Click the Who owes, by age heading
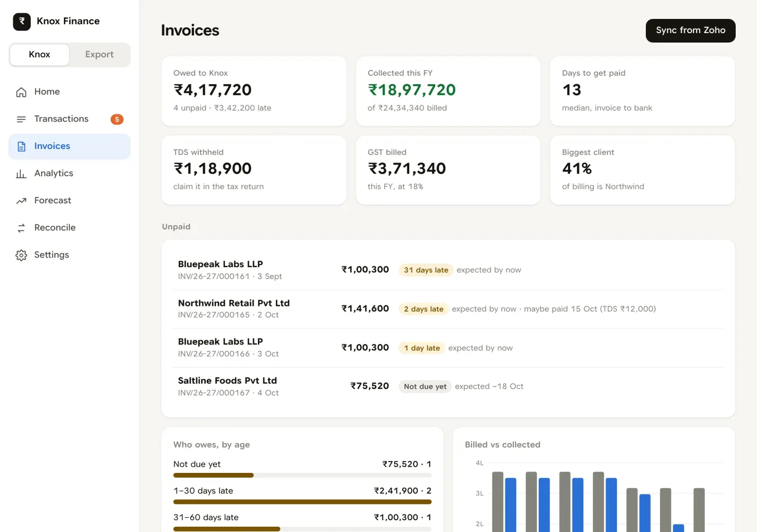Image resolution: width=757 pixels, height=532 pixels. coord(211,445)
